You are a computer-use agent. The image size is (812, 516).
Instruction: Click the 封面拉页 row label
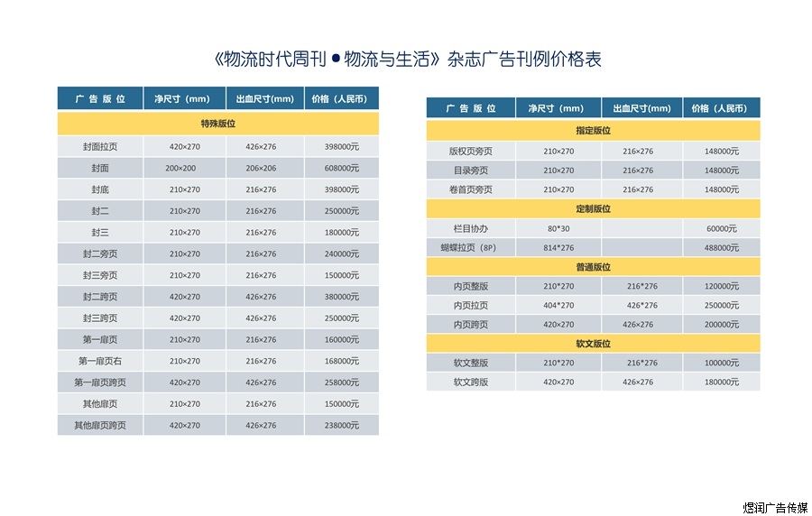coord(100,146)
